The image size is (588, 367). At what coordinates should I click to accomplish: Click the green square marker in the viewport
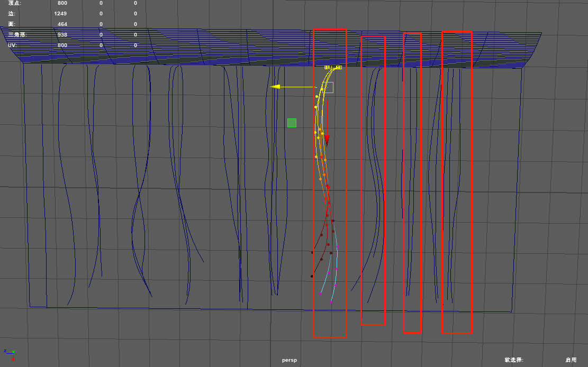(292, 122)
